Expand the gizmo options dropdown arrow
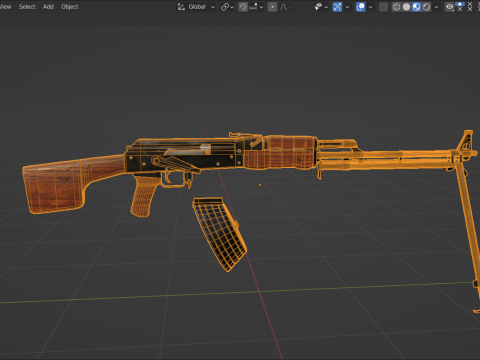The image size is (480, 360). pyautogui.click(x=347, y=7)
